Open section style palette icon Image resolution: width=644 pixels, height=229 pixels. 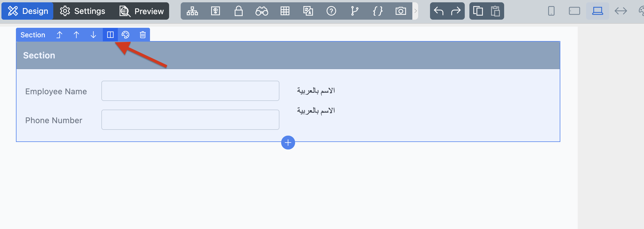point(125,35)
